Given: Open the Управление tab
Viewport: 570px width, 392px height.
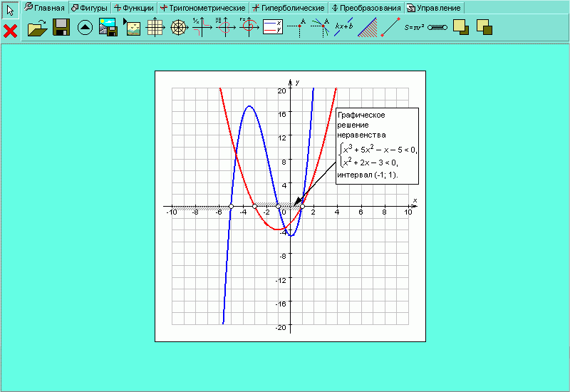Looking at the screenshot, I should click(x=434, y=8).
